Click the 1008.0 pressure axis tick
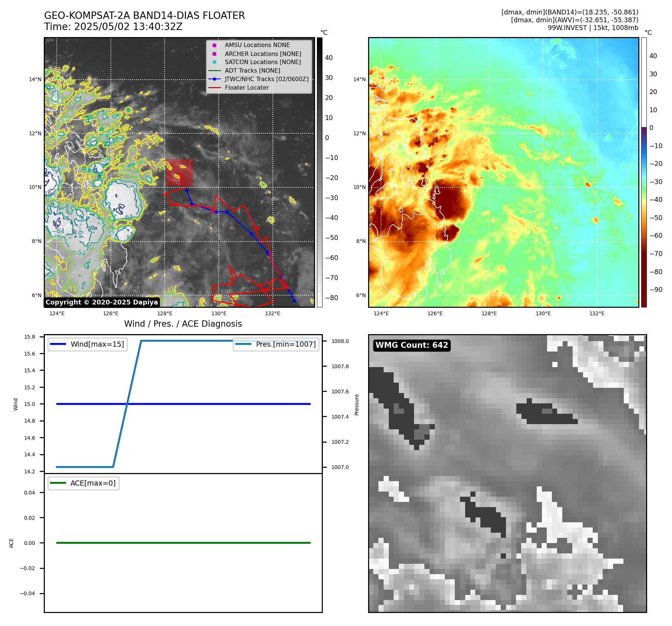Screen dimensions: 672x626 point(340,341)
